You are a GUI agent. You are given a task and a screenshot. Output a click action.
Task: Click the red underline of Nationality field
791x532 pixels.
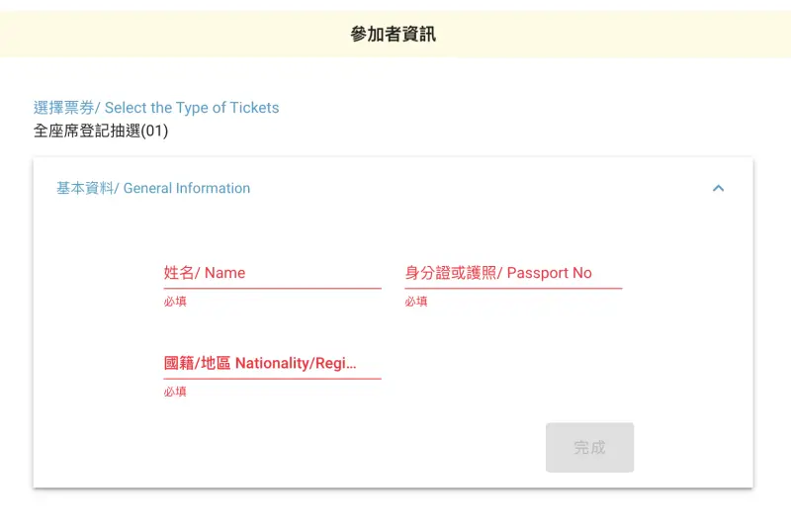[x=273, y=379]
